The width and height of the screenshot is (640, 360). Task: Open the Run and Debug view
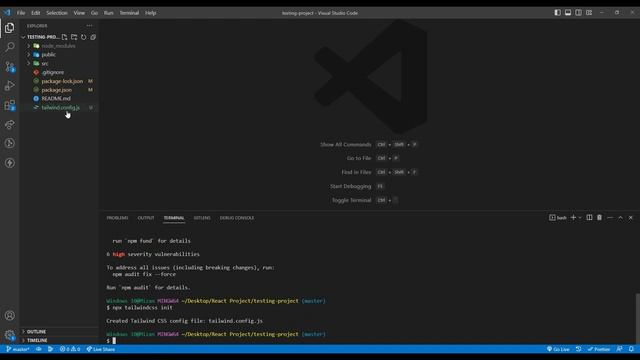[9, 86]
